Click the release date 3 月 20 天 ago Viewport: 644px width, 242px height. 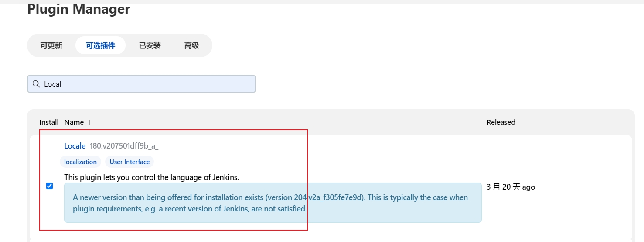tap(511, 187)
